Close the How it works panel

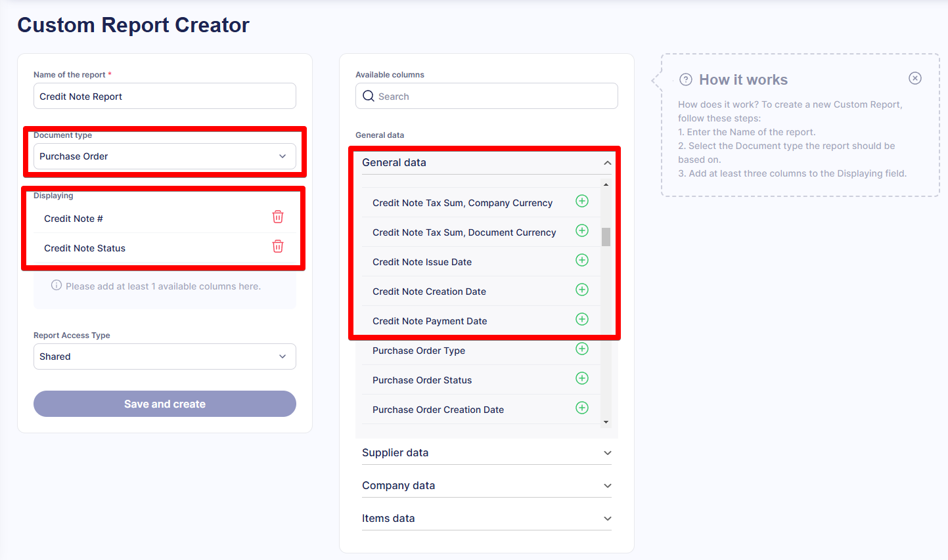pyautogui.click(x=915, y=78)
